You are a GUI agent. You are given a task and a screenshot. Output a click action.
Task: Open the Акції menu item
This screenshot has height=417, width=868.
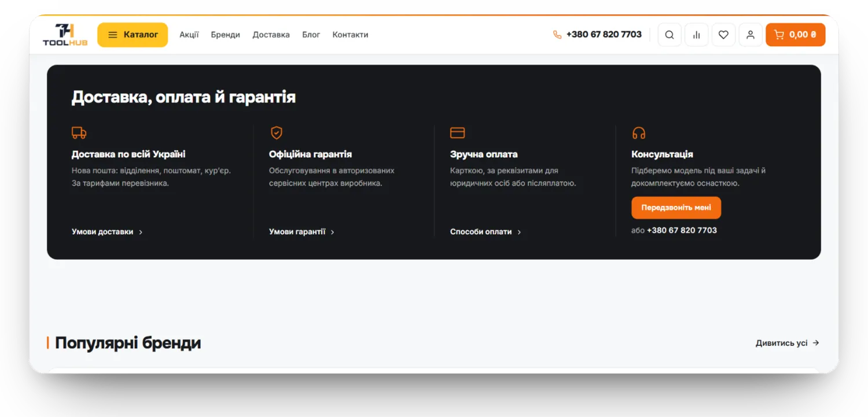(x=189, y=35)
